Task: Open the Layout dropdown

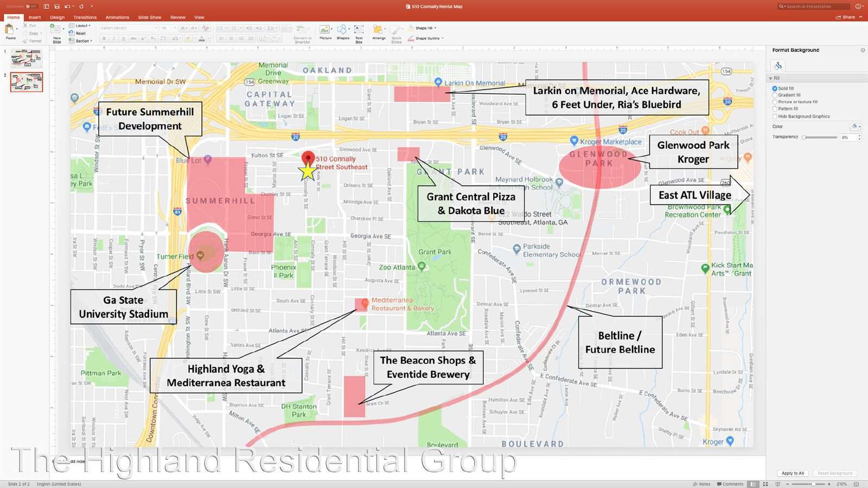Action: tap(80, 25)
